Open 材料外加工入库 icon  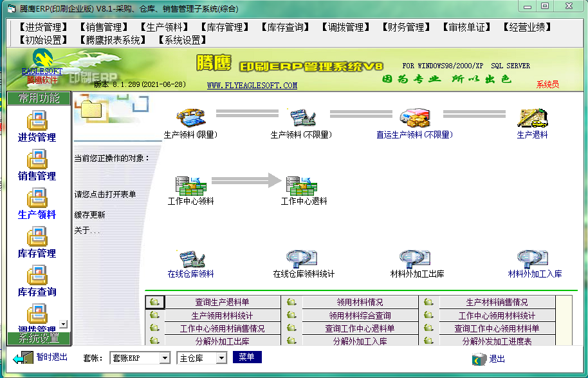533,259
